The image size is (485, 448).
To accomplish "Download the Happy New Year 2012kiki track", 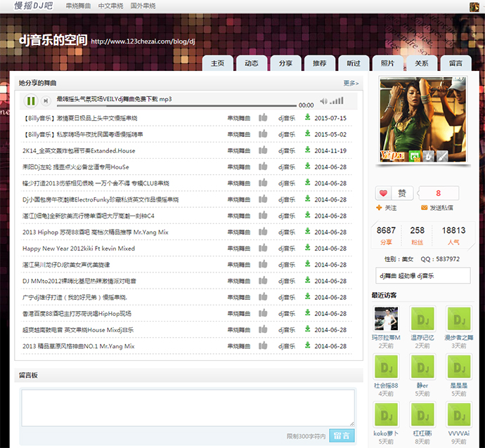I will pyautogui.click(x=307, y=247).
